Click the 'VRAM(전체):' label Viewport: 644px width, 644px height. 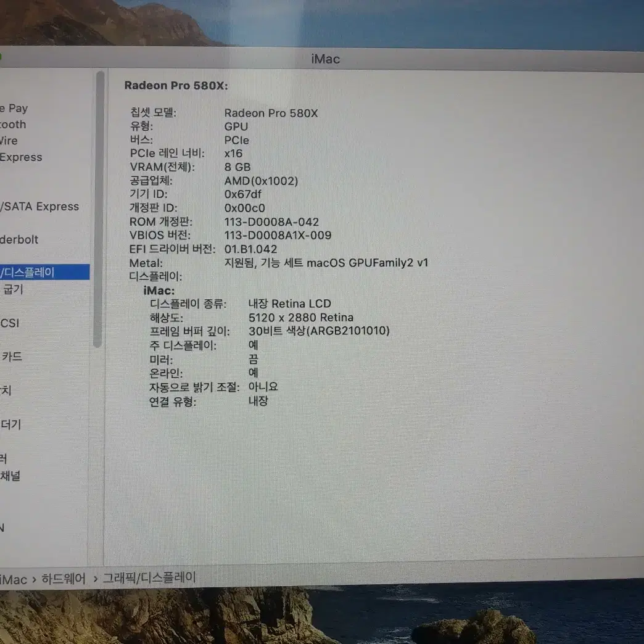[162, 167]
